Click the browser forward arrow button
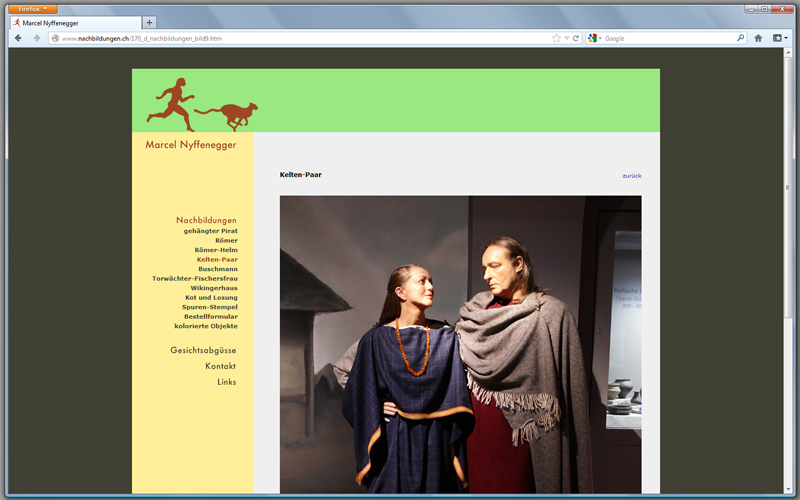800x500 pixels. pyautogui.click(x=37, y=38)
